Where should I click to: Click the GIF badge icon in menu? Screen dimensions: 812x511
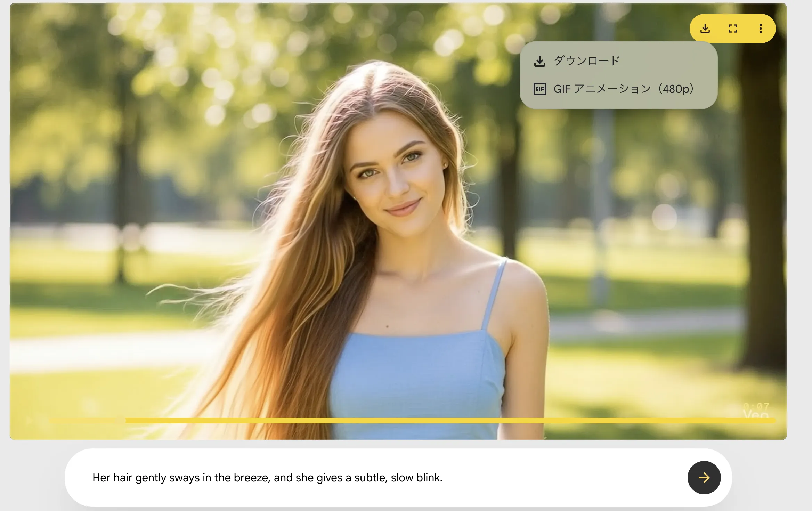pos(539,89)
